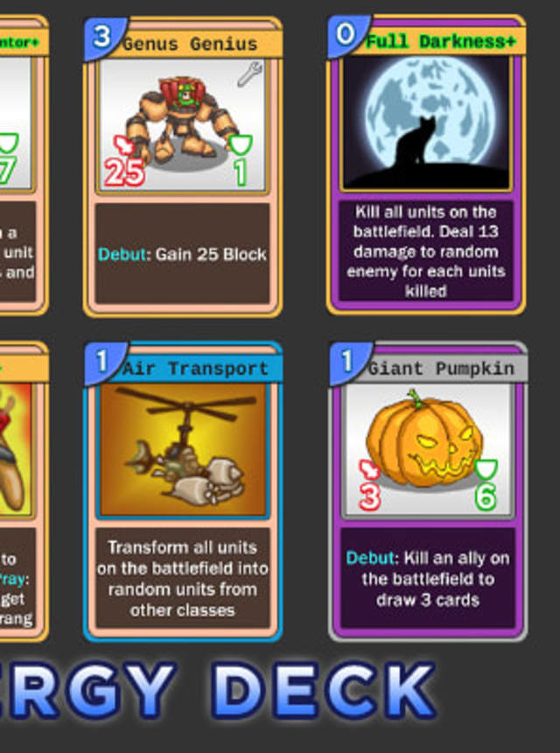
Task: Click the Debut keyword on Giant Pumpkin
Action: [x=371, y=558]
